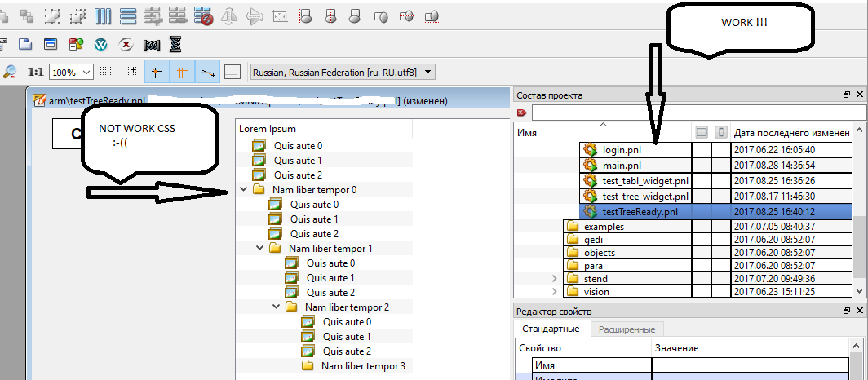The width and height of the screenshot is (868, 380).
Task: Click the blue W circle icon
Action: click(101, 43)
